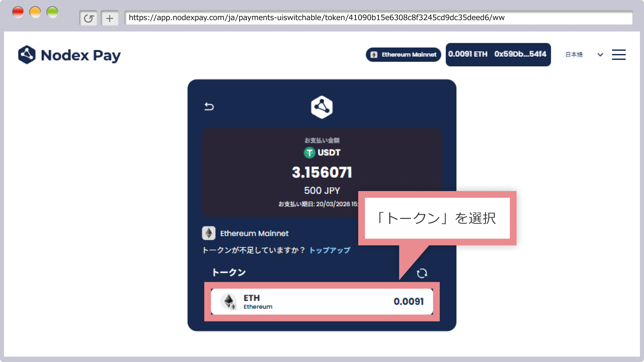This screenshot has height=362, width=644.
Task: Open the Ethereum Mainnet network selector
Action: click(x=403, y=55)
